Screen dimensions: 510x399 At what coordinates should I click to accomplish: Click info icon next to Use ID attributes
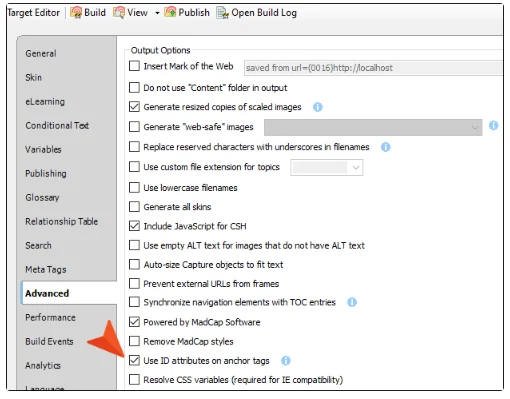point(286,361)
